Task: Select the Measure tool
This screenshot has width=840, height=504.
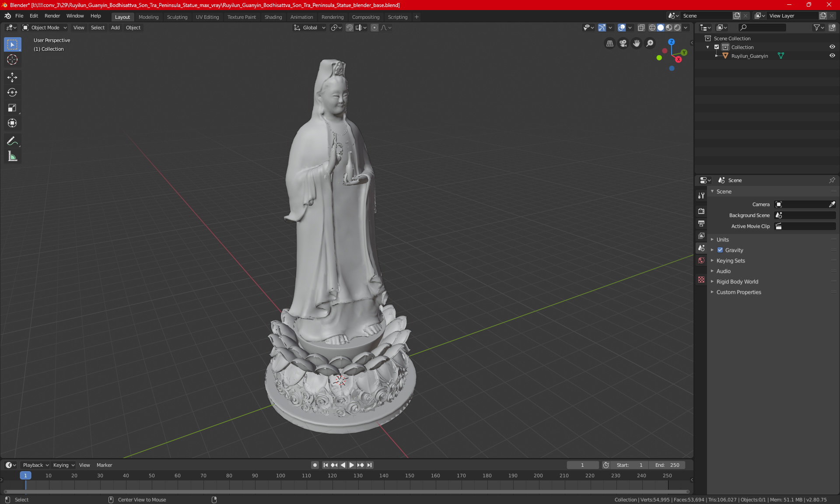Action: [x=12, y=156]
